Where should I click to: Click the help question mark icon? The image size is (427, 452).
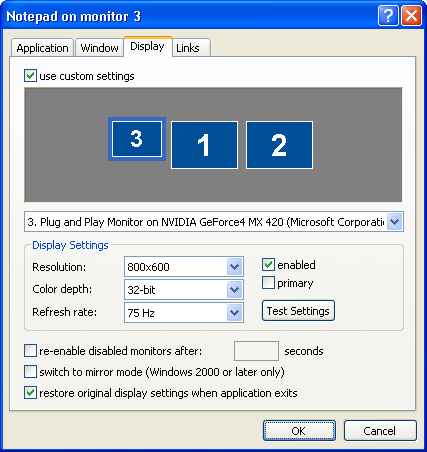point(388,16)
